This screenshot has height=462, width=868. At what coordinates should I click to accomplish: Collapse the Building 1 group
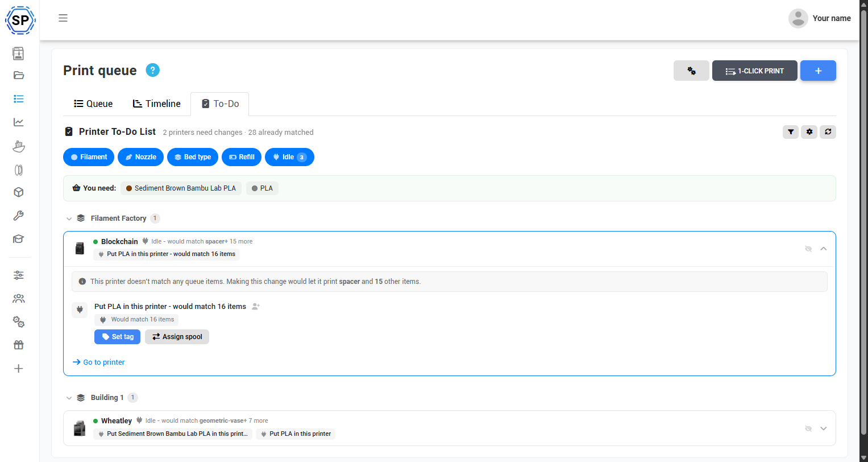[69, 398]
